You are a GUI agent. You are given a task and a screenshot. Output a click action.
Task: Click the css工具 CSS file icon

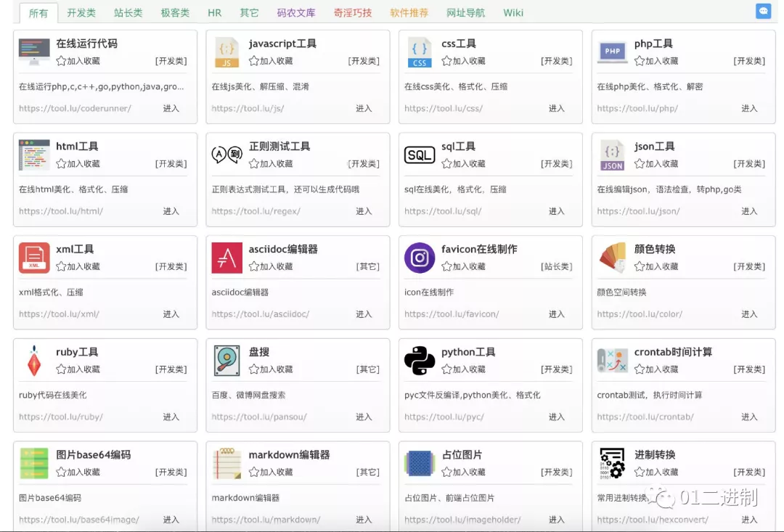point(420,52)
